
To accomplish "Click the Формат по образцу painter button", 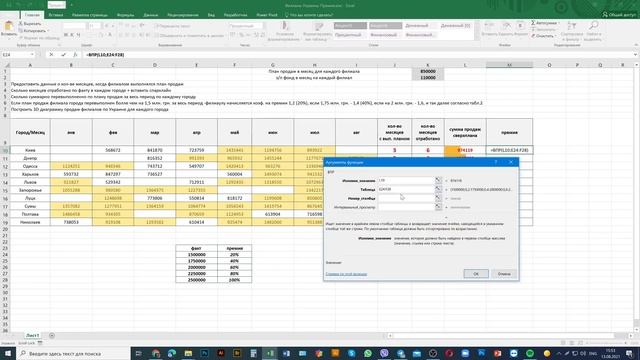I will (x=39, y=38).
